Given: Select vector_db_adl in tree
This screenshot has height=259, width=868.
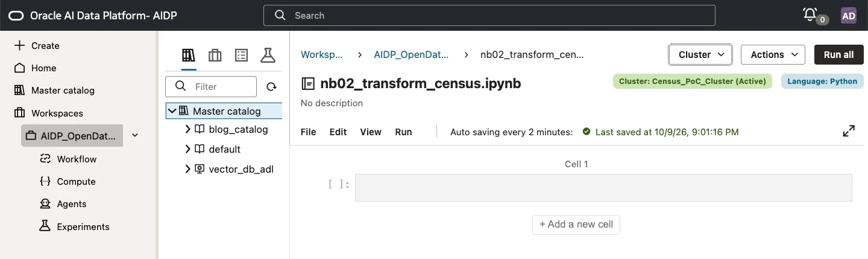Looking at the screenshot, I should [241, 169].
